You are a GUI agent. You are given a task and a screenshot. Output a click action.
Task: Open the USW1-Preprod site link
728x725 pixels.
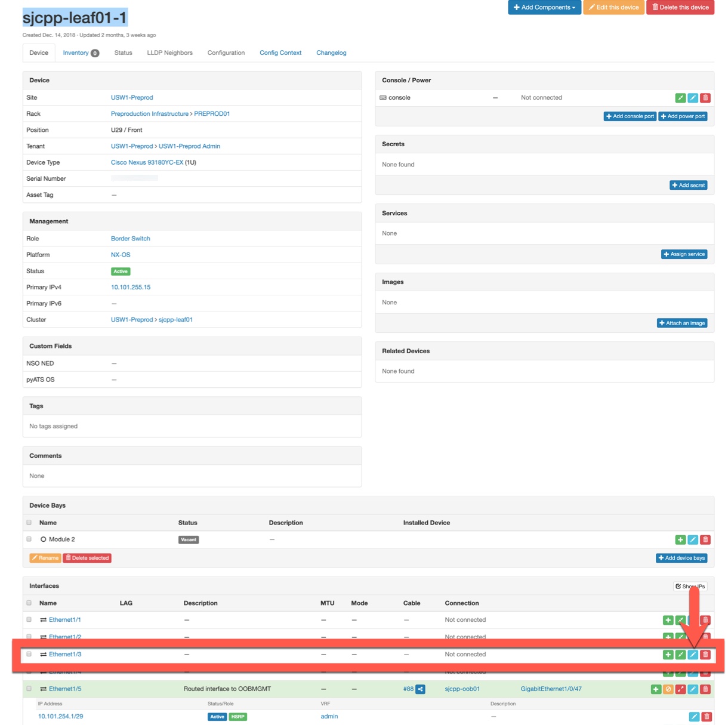click(x=132, y=98)
